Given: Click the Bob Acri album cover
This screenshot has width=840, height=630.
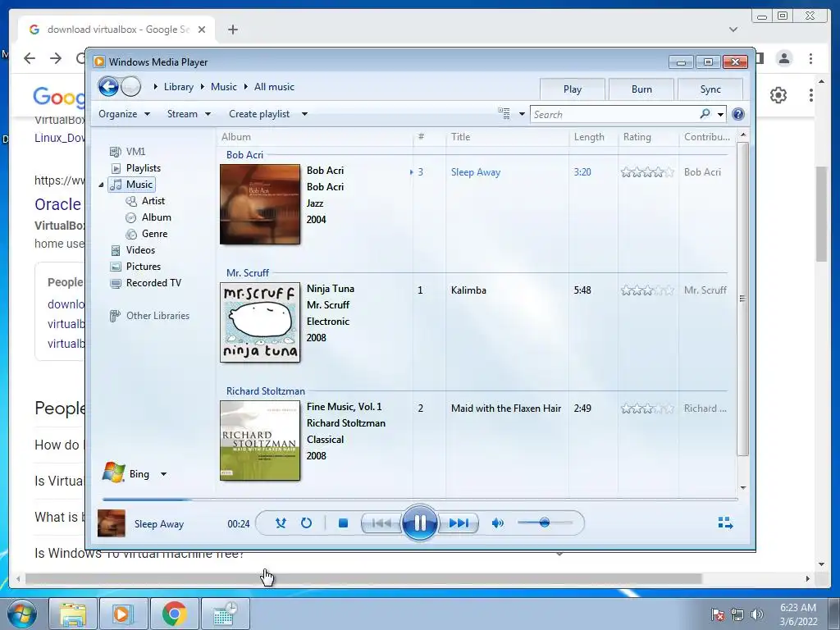Looking at the screenshot, I should (260, 204).
